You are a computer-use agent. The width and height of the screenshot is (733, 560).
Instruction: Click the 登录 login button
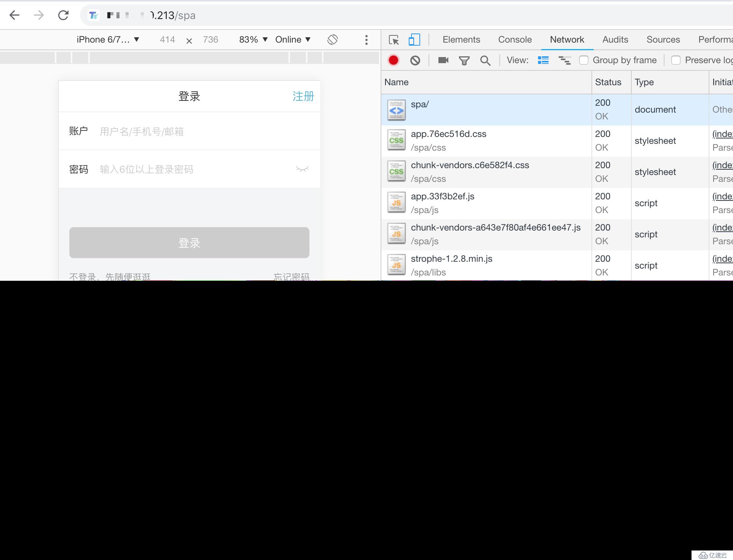pos(190,243)
